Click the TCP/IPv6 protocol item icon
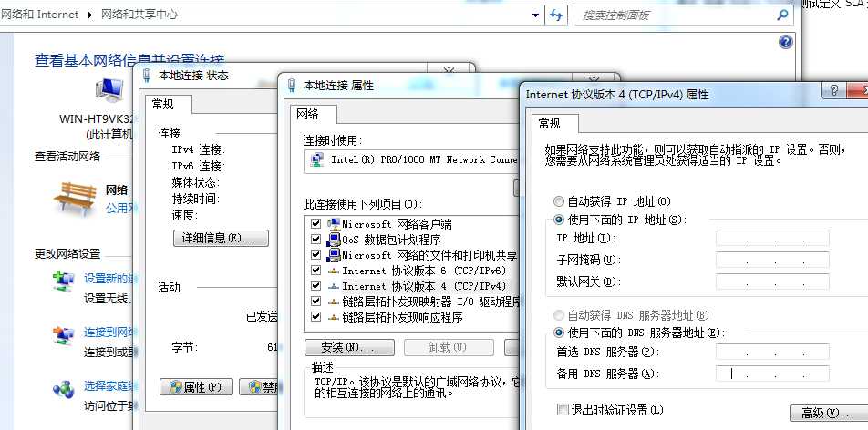 tap(334, 271)
